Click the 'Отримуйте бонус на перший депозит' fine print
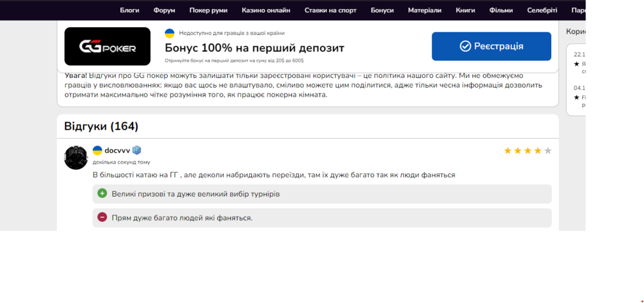The width and height of the screenshot is (644, 303). pos(234,61)
